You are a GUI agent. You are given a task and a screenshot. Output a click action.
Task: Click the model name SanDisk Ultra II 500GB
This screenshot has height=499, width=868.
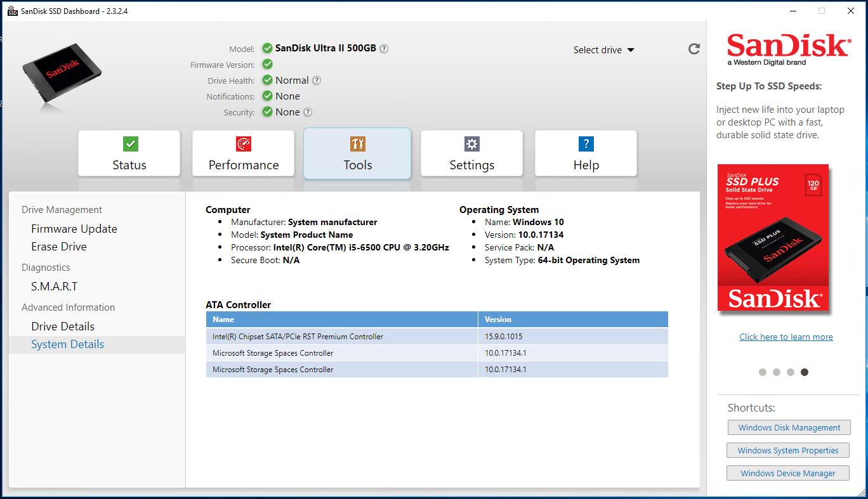tap(325, 48)
